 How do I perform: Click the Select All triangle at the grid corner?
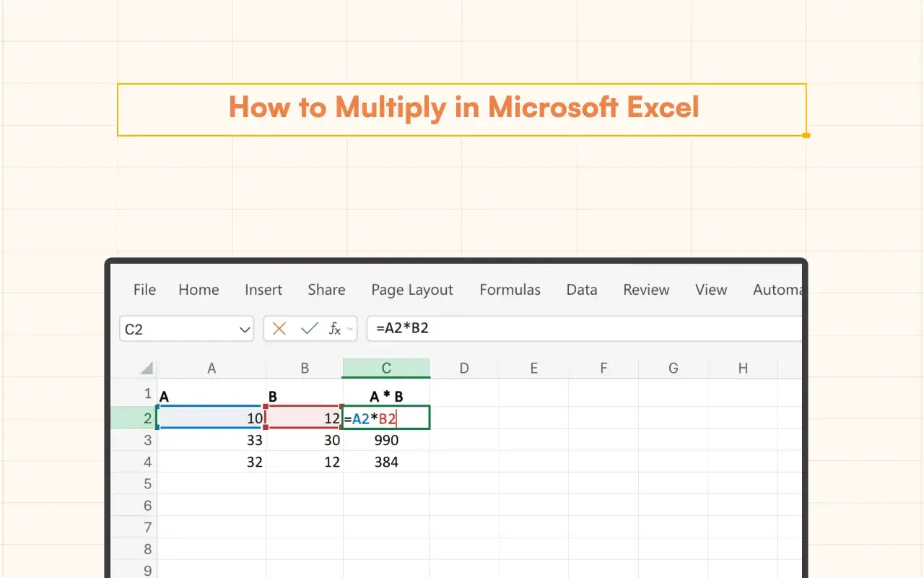[x=147, y=368]
